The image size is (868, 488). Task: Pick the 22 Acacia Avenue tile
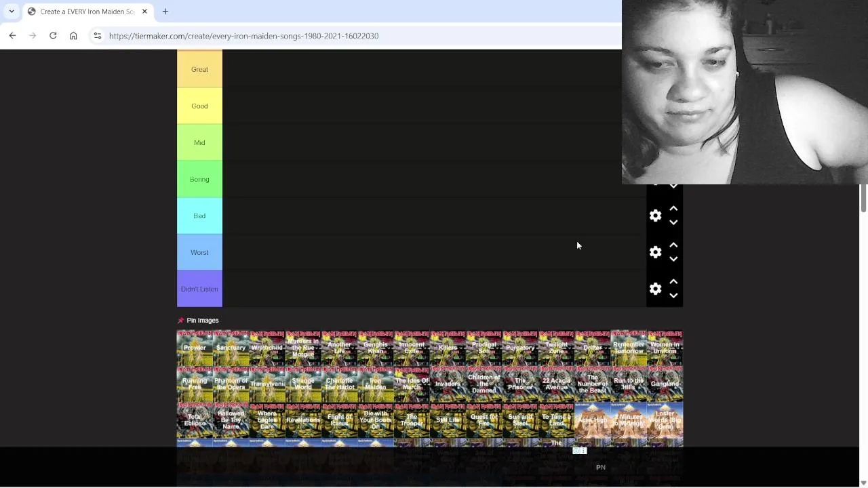click(x=557, y=384)
